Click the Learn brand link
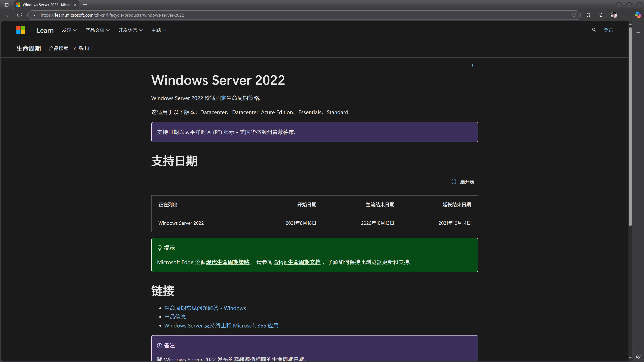 click(x=45, y=30)
